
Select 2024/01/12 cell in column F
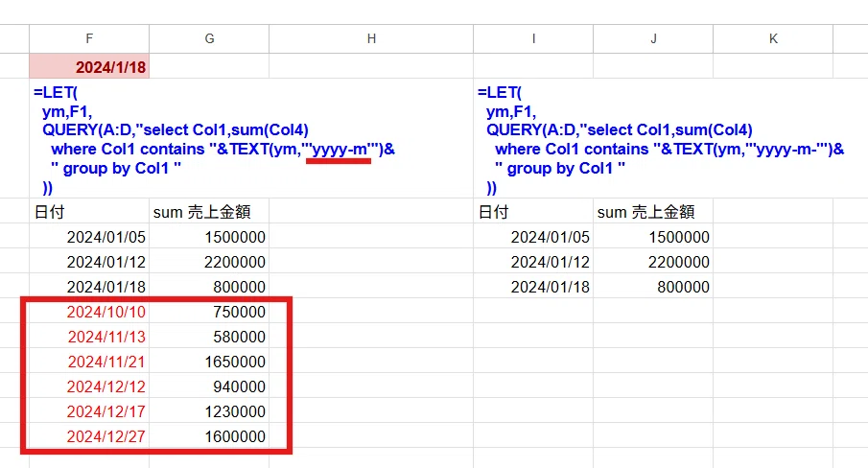89,262
